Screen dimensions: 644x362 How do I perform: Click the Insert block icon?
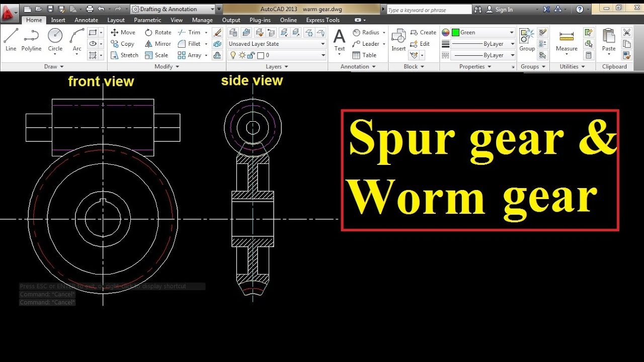point(398,40)
